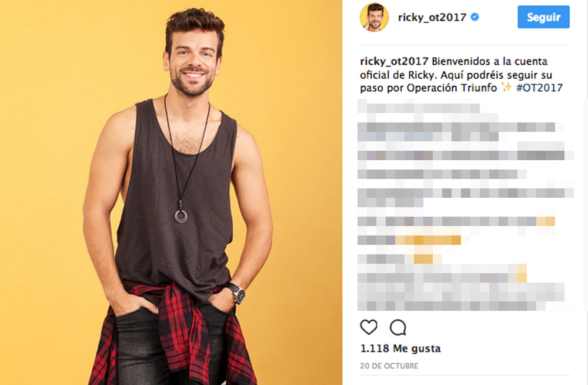Like the post with the heart icon
Image resolution: width=588 pixels, height=385 pixels.
[x=369, y=327]
